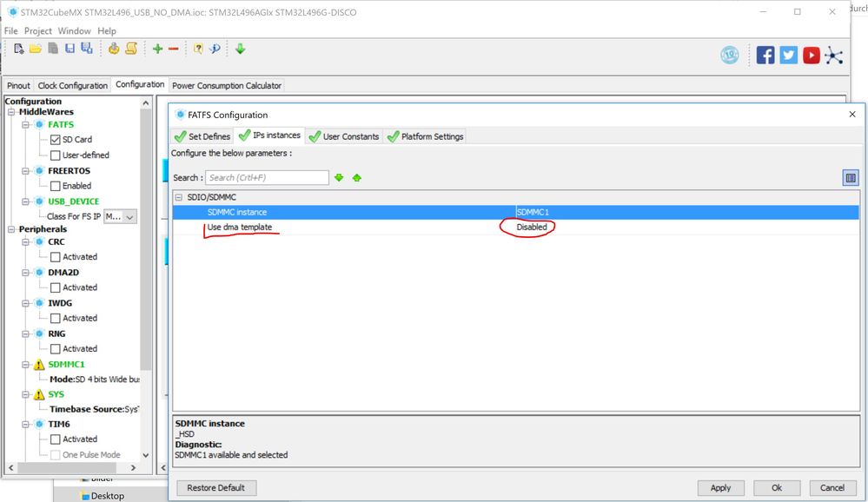Image resolution: width=868 pixels, height=502 pixels.
Task: Click the ST community network icon
Action: click(833, 56)
